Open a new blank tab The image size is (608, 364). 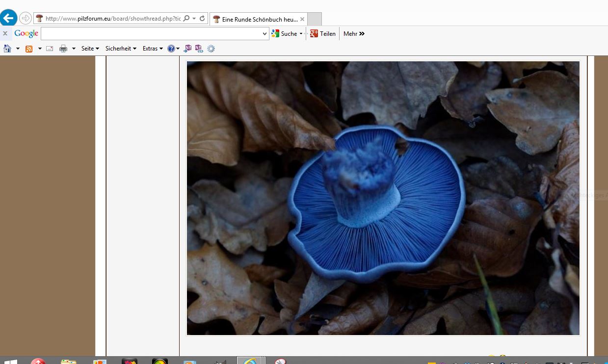315,19
